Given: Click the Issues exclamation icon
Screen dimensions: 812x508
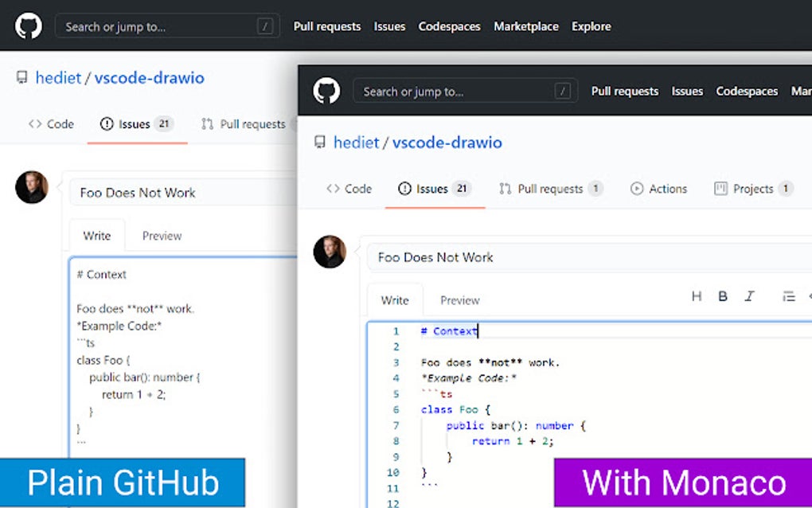Looking at the screenshot, I should [x=406, y=189].
